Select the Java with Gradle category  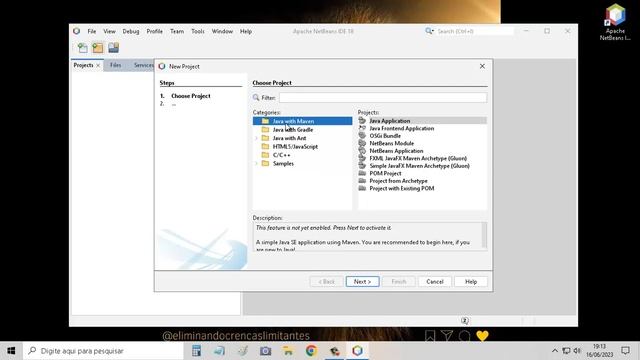[293, 130]
